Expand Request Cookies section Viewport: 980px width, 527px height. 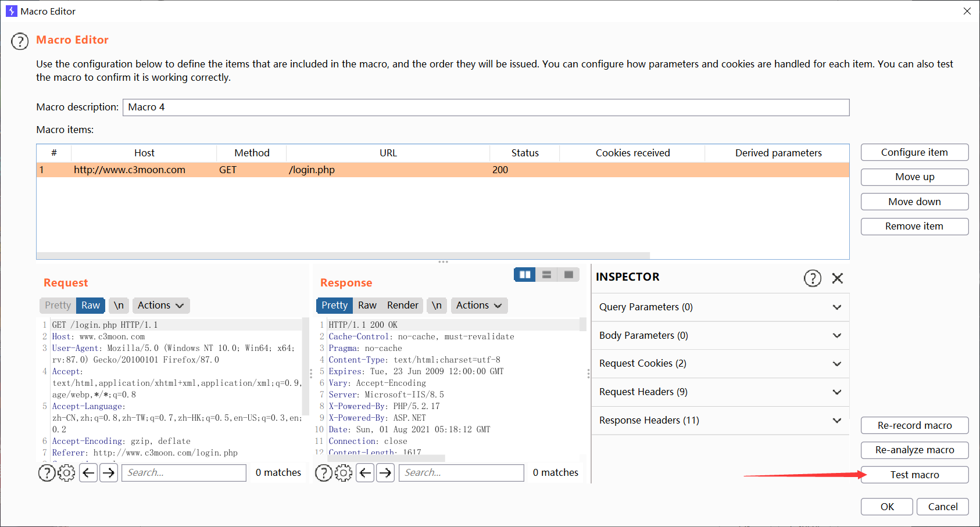coord(721,364)
